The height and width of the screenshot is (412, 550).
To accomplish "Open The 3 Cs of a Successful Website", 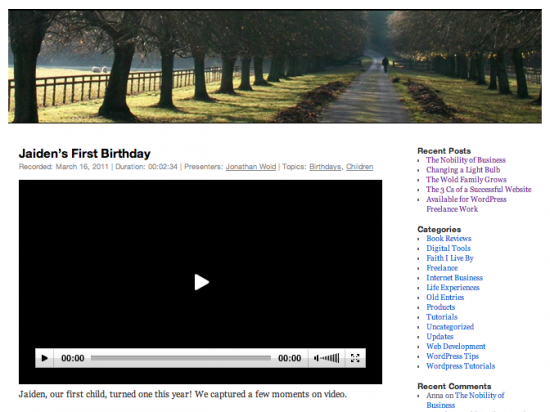I will tap(479, 189).
